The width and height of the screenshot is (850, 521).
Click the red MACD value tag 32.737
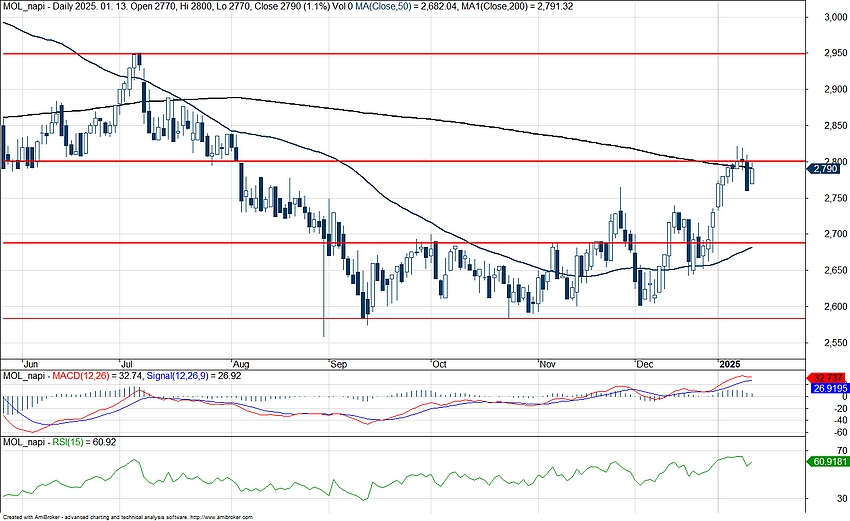[828, 377]
